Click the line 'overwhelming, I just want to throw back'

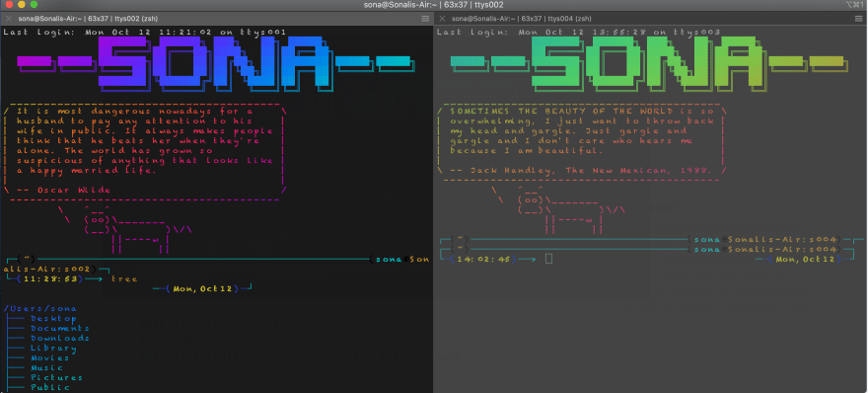[582, 120]
